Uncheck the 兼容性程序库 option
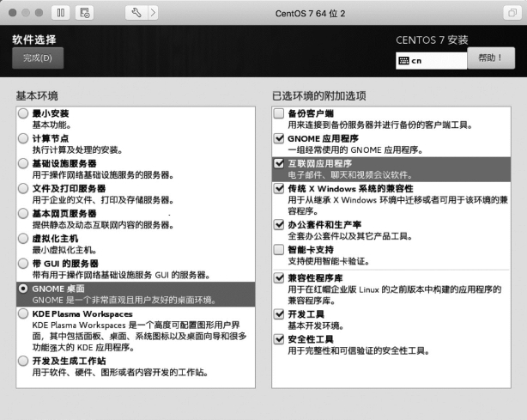 pos(279,277)
